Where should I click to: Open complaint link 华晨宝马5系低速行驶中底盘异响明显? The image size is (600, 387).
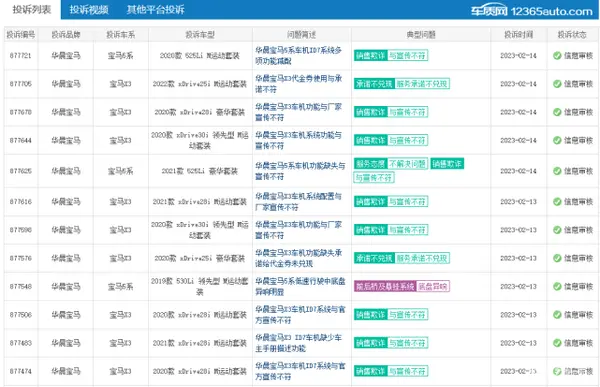300,287
